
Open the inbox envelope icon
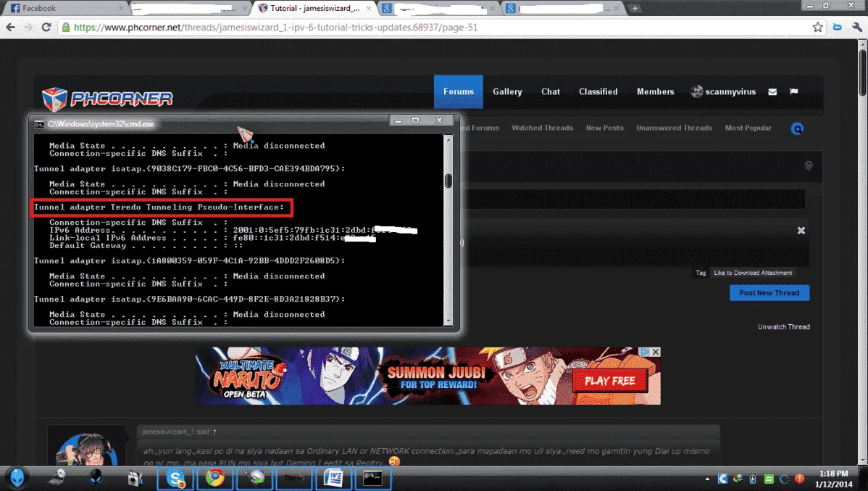773,92
